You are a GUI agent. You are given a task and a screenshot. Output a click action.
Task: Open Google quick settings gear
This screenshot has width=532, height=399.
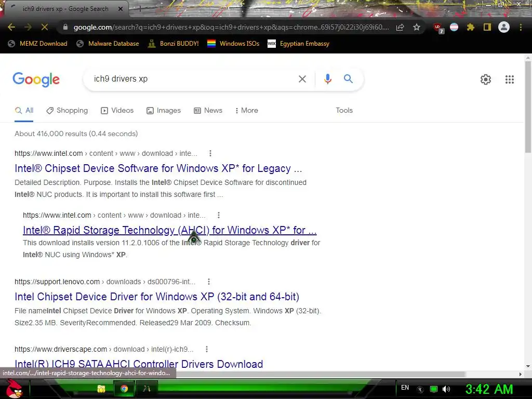click(x=486, y=79)
